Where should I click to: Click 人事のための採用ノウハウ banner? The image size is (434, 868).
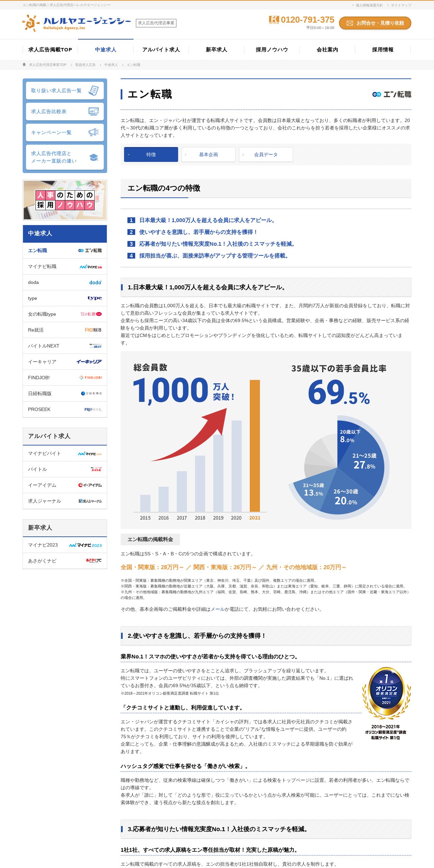65,200
